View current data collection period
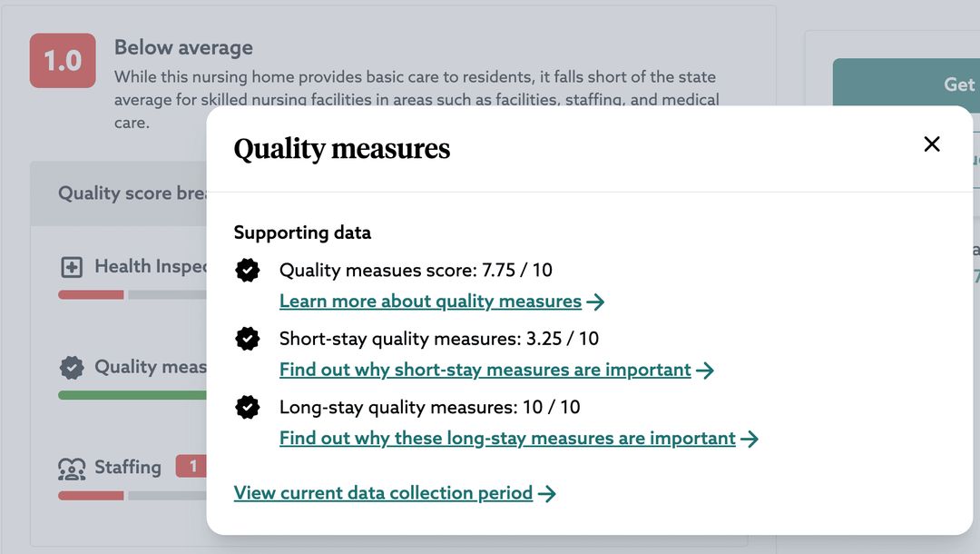Image resolution: width=980 pixels, height=554 pixels. (x=382, y=492)
